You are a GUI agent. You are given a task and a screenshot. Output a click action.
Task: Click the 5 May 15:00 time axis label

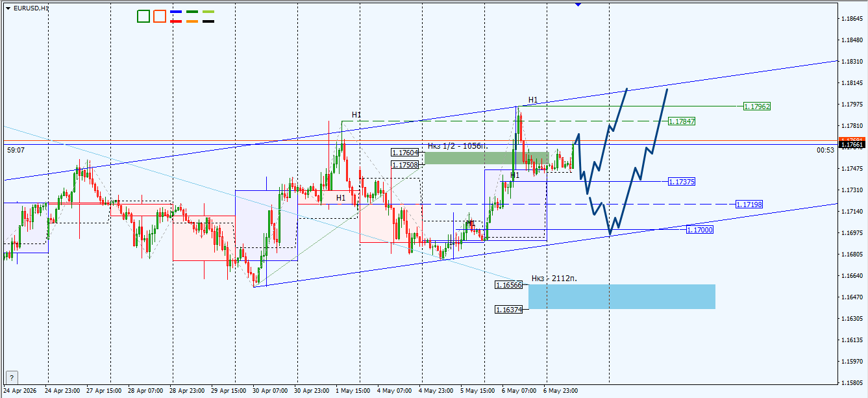478,391
